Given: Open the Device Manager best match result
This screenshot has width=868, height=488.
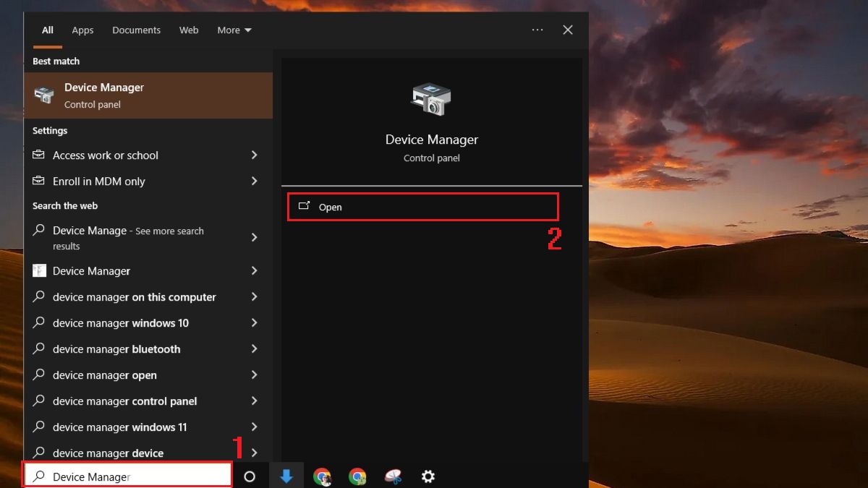Looking at the screenshot, I should (x=148, y=95).
